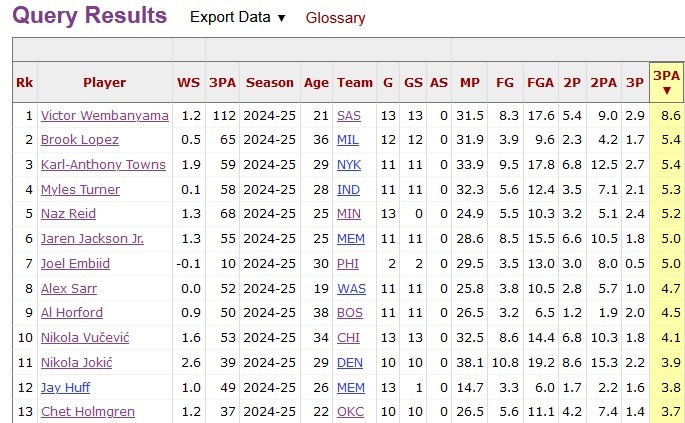Sort by FGA column header

(x=541, y=83)
